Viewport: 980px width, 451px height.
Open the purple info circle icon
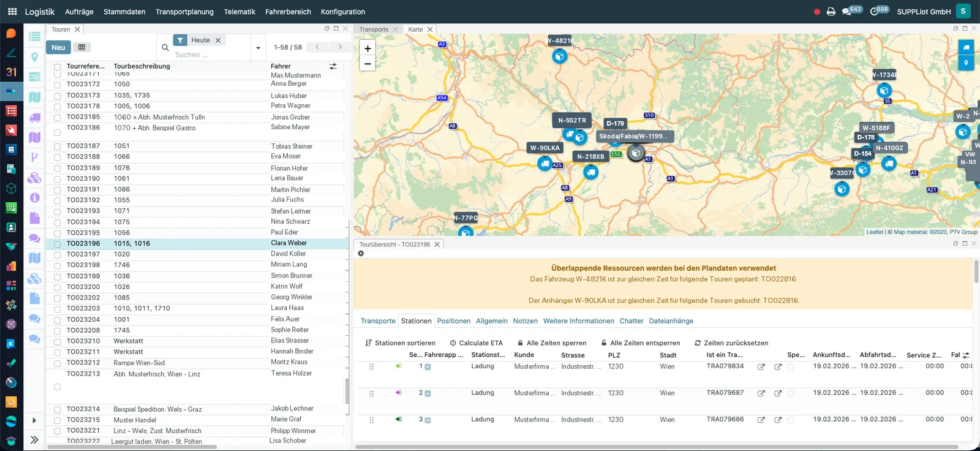pos(34,198)
